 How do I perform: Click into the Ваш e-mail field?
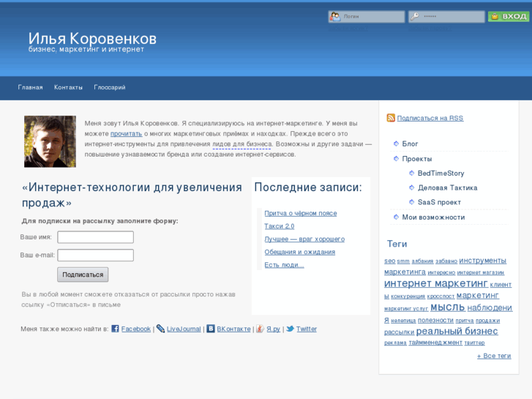pyautogui.click(x=95, y=255)
